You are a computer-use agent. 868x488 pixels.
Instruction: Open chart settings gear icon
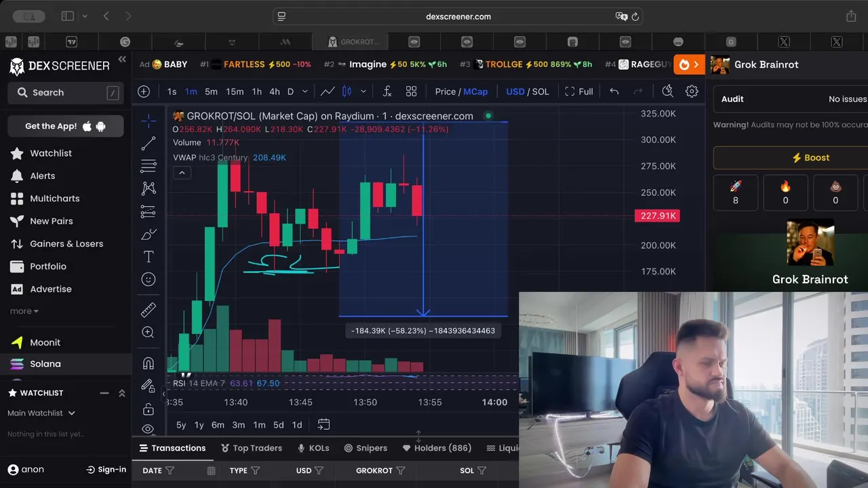[x=692, y=91]
